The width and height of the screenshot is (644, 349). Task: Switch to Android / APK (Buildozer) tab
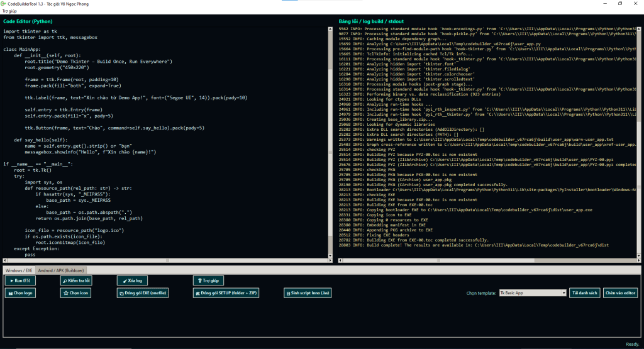62,270
